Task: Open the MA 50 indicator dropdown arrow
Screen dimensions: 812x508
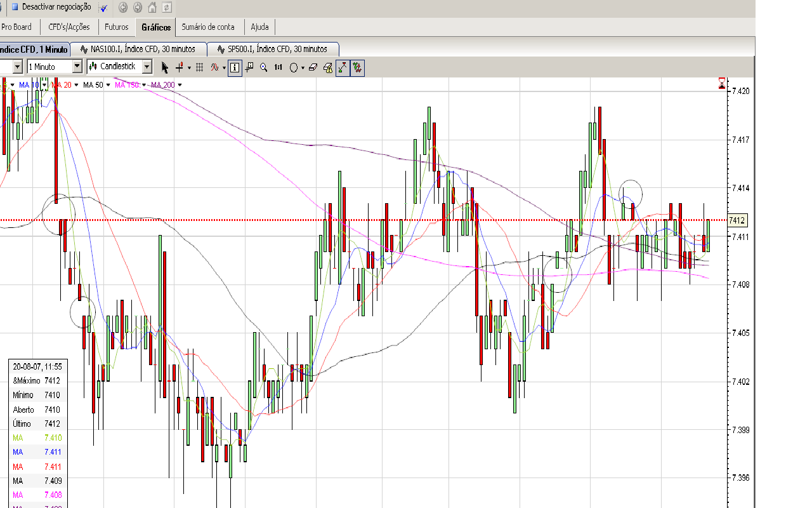Action: click(x=108, y=84)
